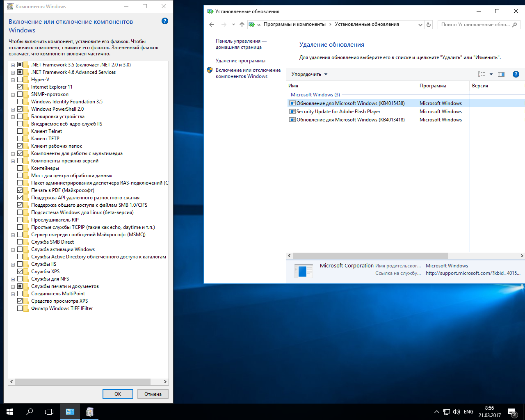
Task: Uncheck Internet Explorer 11 component
Action: coord(20,87)
